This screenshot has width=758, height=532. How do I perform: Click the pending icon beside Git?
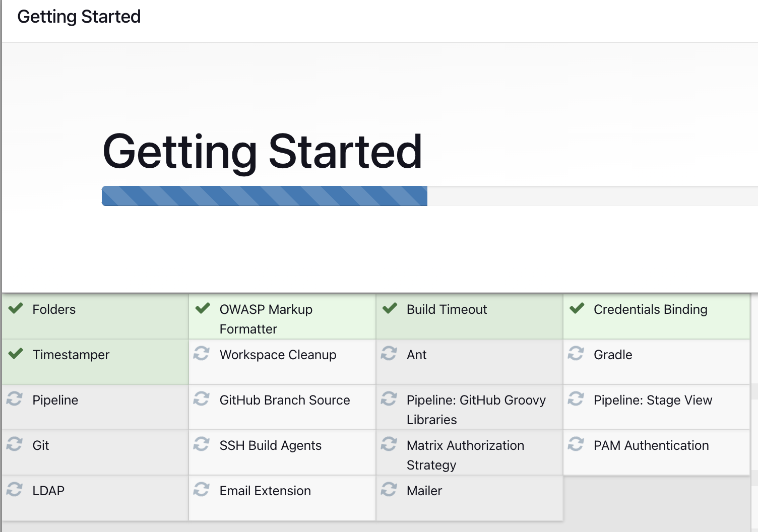click(15, 444)
